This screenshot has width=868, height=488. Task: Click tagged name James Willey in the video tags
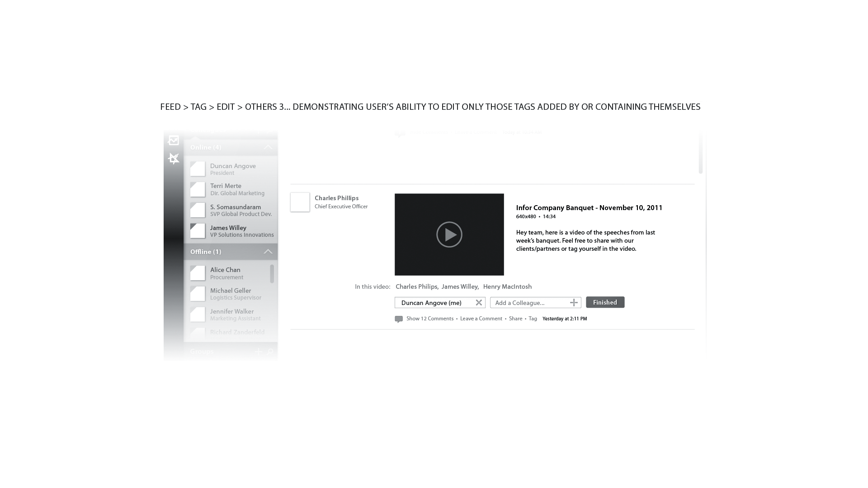(459, 286)
